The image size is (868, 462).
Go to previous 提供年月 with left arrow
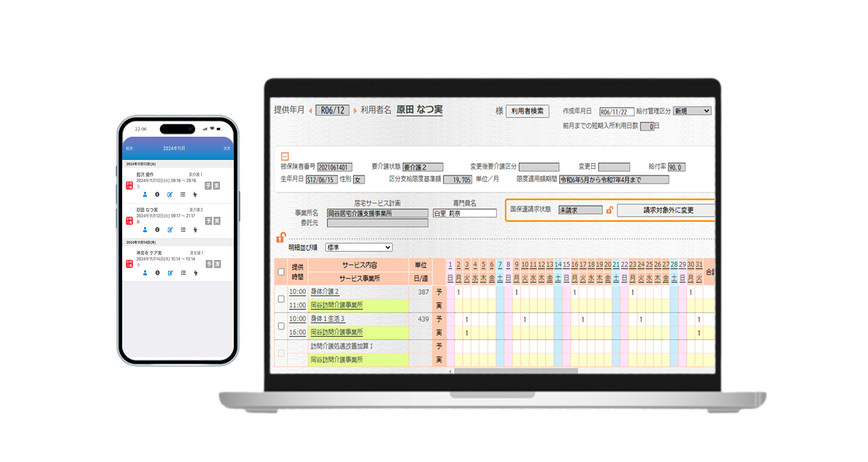point(309,111)
